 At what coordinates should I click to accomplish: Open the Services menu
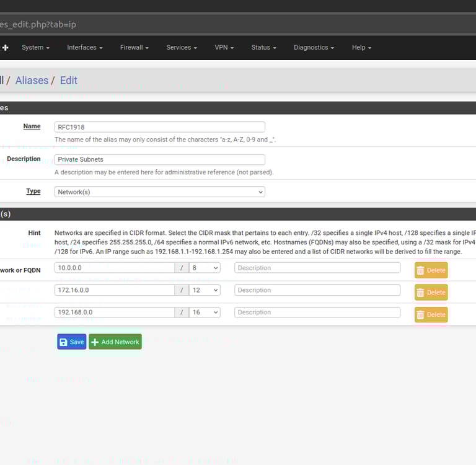pyautogui.click(x=182, y=47)
